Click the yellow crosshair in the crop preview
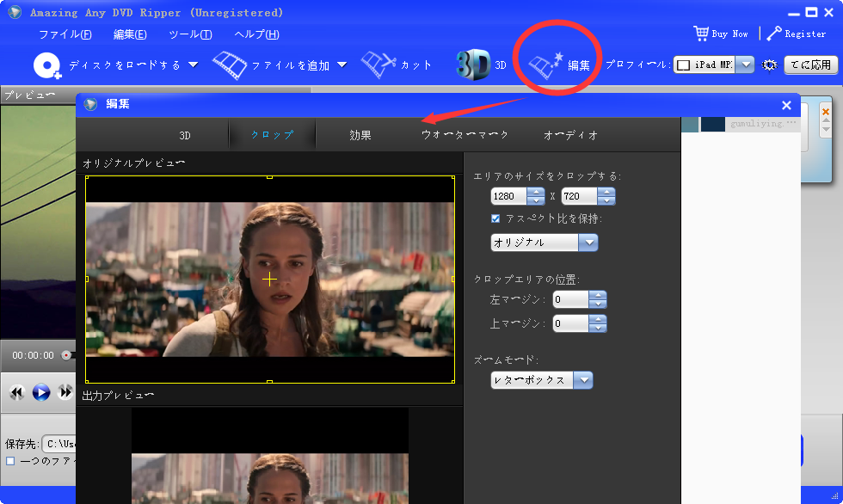The image size is (843, 504). click(269, 279)
